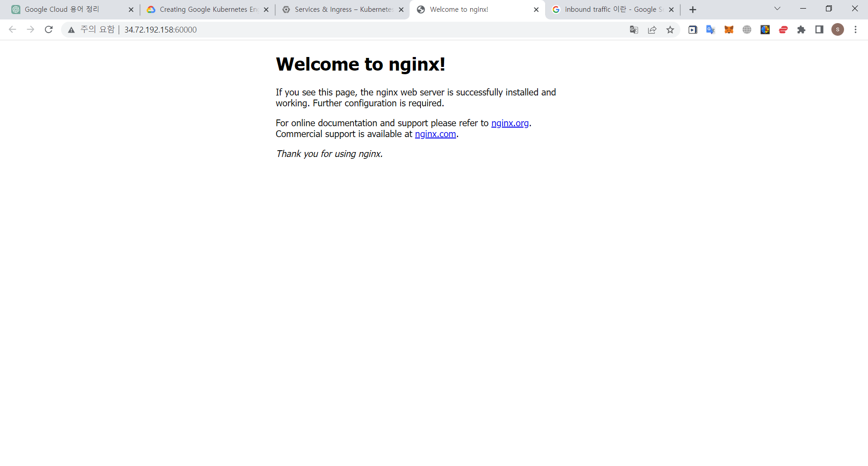Open the nginx.org documentation link
Screen dimensions: 868x466
(510, 123)
